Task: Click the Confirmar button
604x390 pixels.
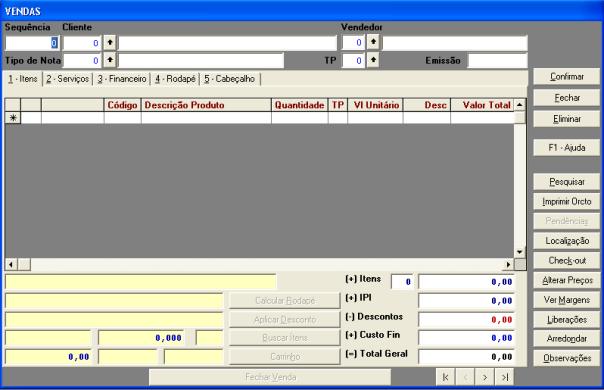Action: point(567,77)
